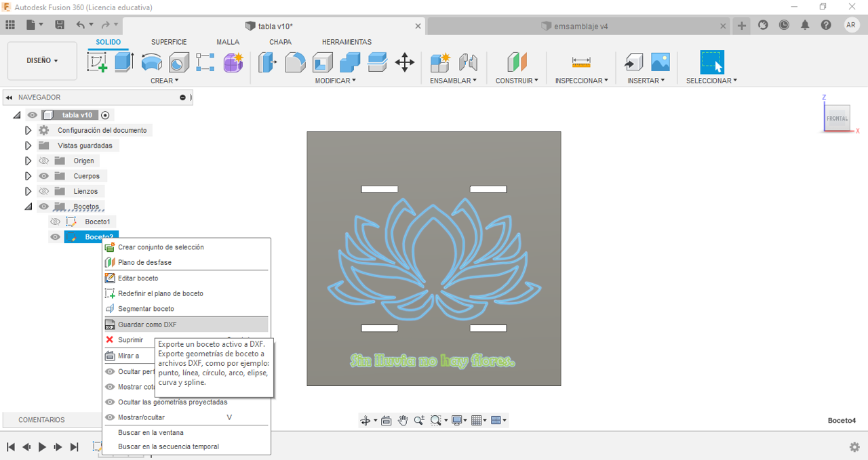Open the MODIFICAR dropdown menu
The height and width of the screenshot is (460, 868).
click(335, 81)
